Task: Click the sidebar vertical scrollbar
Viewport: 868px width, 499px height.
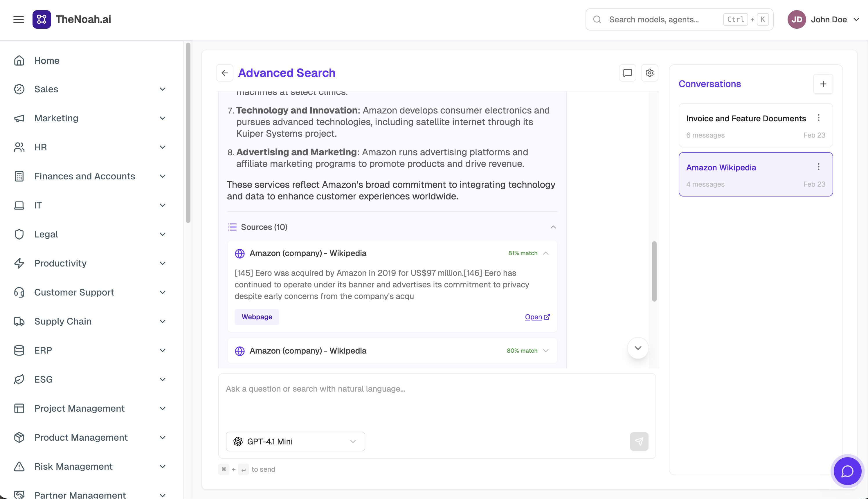Action: click(x=188, y=133)
